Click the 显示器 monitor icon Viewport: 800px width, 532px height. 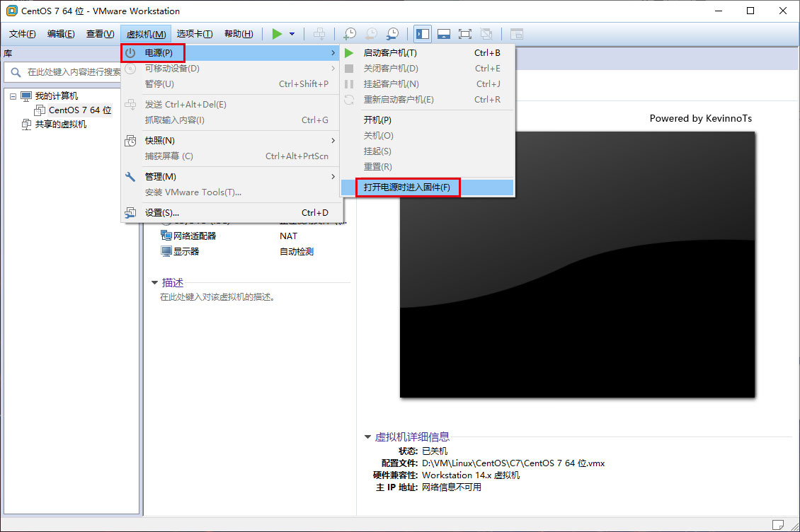click(x=166, y=251)
